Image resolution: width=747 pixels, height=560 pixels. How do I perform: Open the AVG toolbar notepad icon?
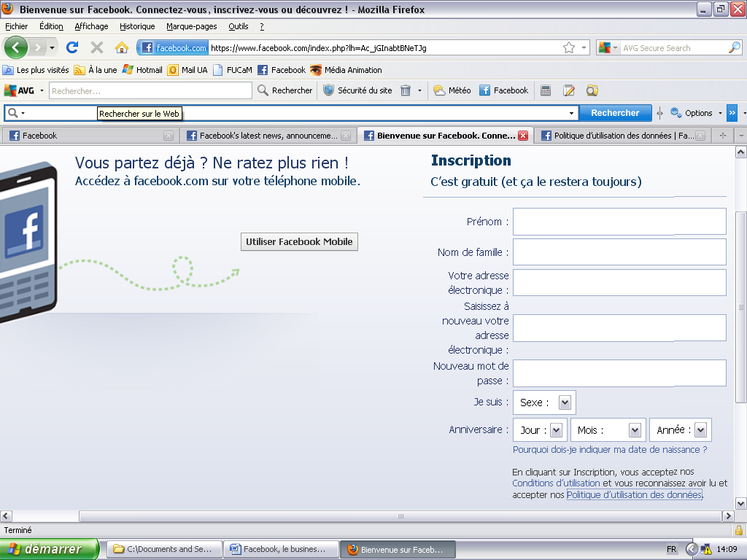pyautogui.click(x=569, y=90)
